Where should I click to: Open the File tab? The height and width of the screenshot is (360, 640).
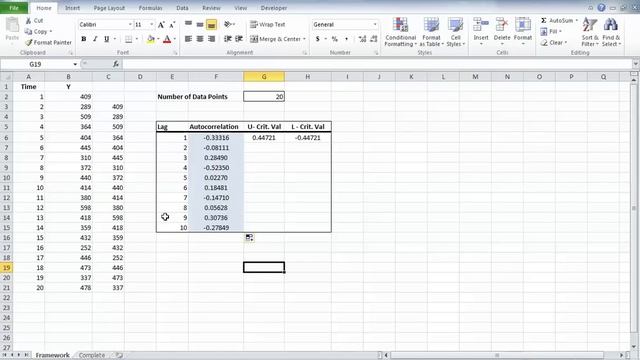[x=14, y=8]
